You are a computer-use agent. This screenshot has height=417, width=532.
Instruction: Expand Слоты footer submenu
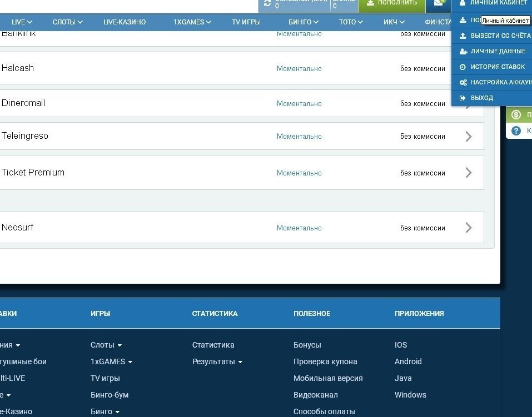click(106, 345)
